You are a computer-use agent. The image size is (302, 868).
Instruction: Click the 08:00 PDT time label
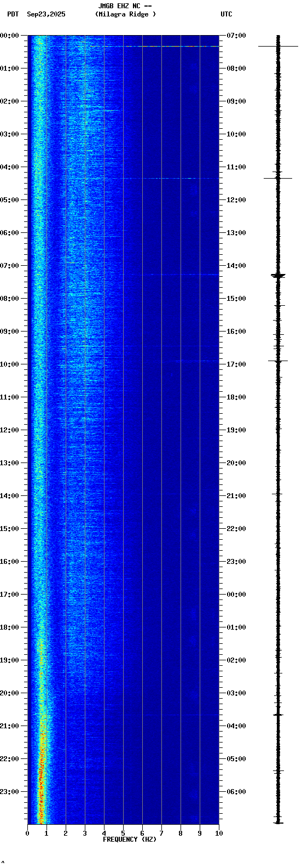pos(9,299)
